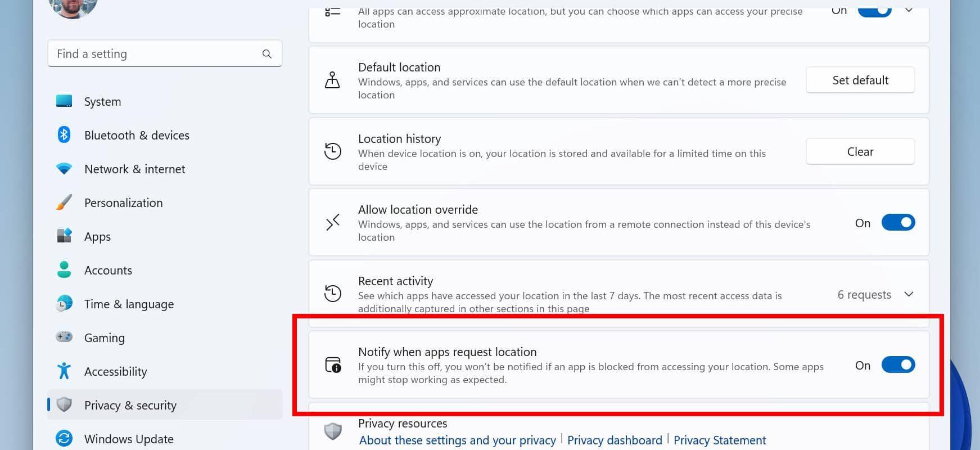
Task: Click the Bluetooth & devices icon
Action: tap(64, 135)
